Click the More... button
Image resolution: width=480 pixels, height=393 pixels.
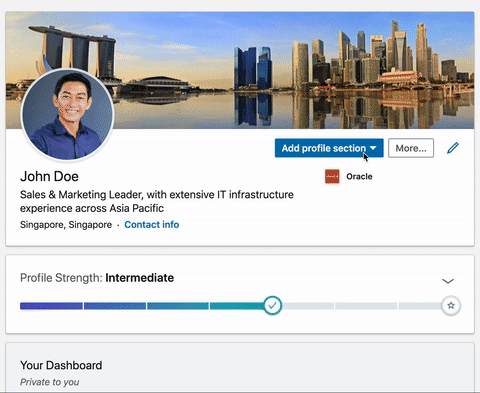click(411, 148)
